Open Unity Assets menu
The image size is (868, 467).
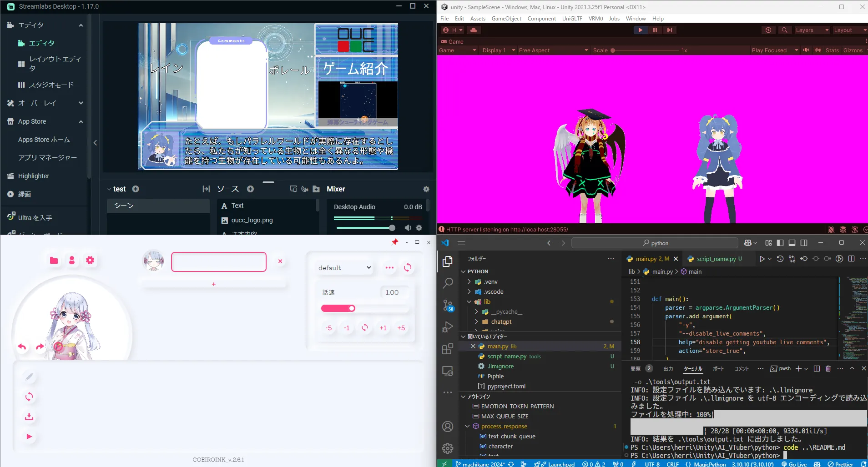point(478,19)
